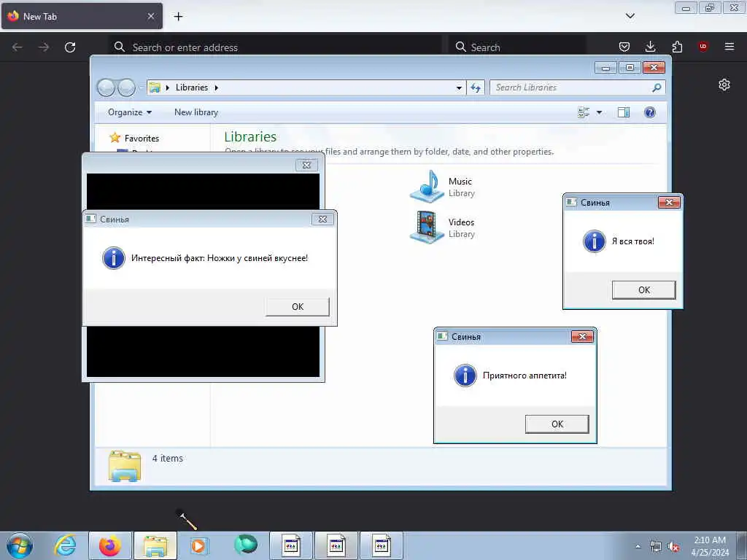Select the New Tab browser tab
The image size is (747, 560).
click(82, 16)
